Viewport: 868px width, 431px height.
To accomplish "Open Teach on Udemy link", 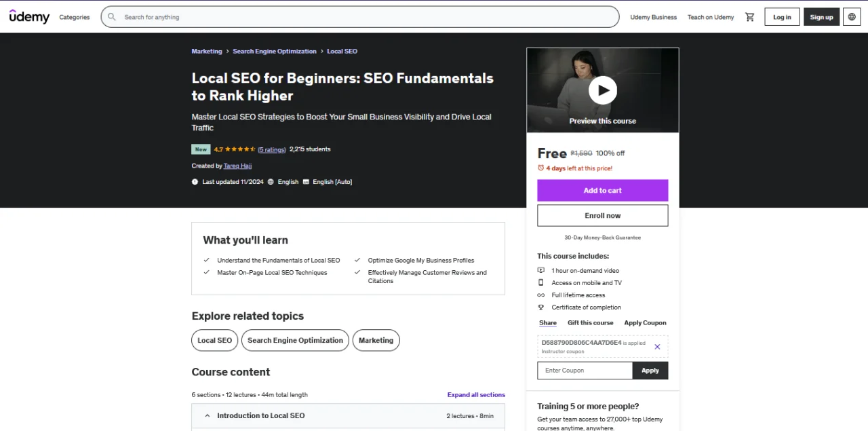I will 710,17.
